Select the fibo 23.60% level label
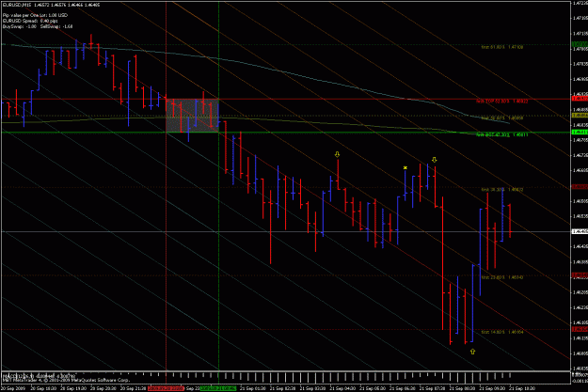 coord(502,277)
